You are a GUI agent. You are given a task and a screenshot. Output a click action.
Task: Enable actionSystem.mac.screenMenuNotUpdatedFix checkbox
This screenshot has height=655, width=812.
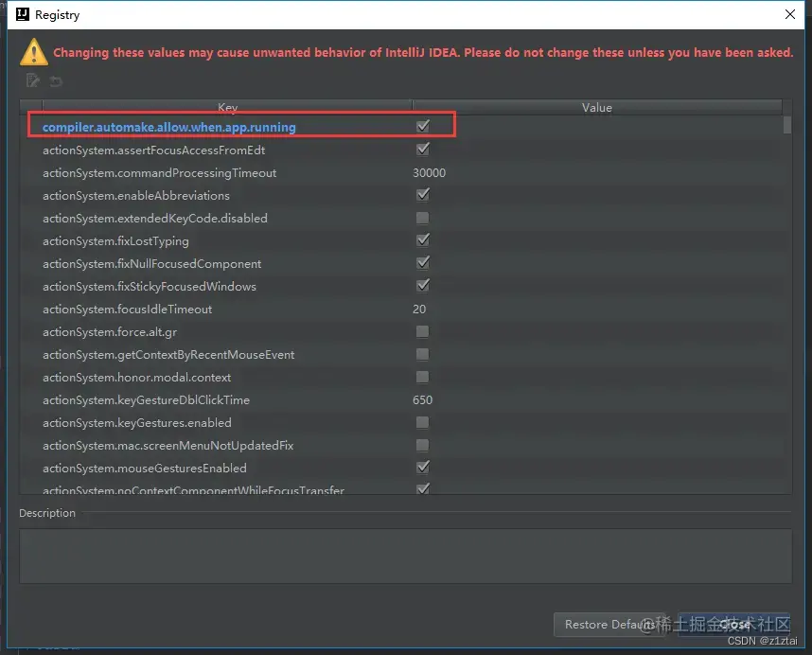pos(422,445)
